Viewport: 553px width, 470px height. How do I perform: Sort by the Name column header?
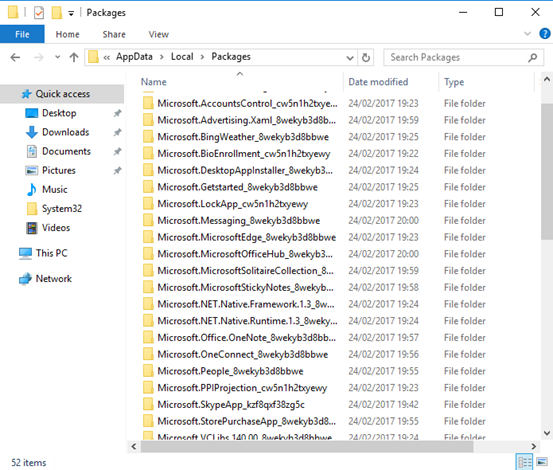coord(154,82)
